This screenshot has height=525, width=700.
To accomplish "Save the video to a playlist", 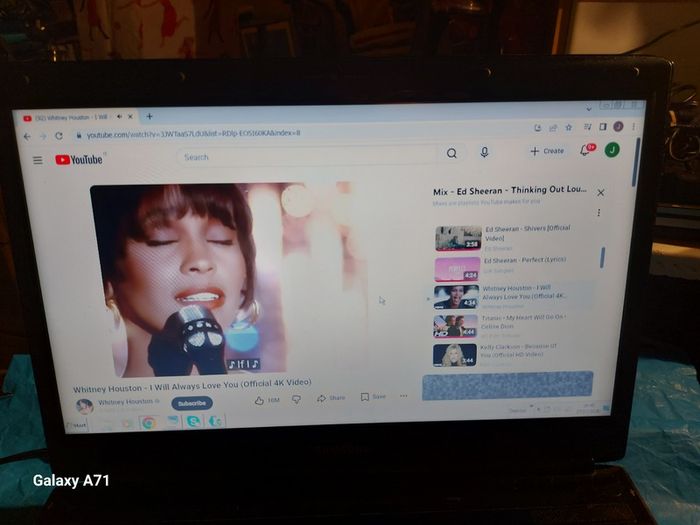I will coord(373,396).
